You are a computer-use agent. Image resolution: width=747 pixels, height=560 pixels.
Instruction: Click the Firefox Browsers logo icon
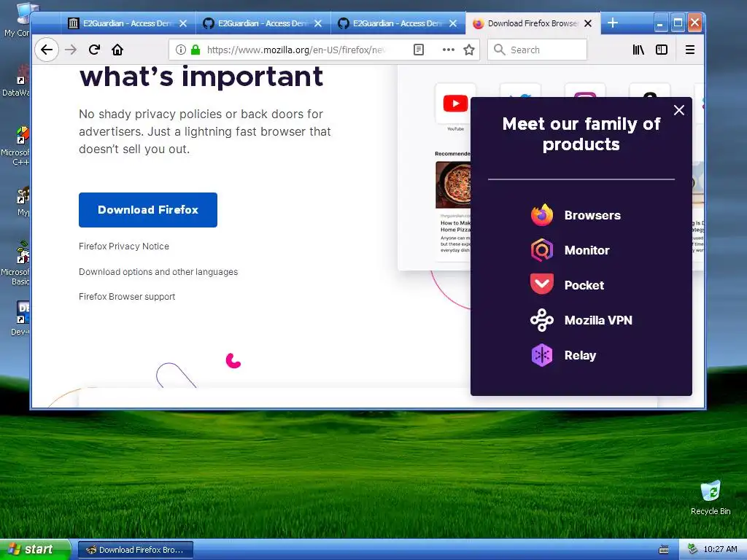tap(542, 215)
